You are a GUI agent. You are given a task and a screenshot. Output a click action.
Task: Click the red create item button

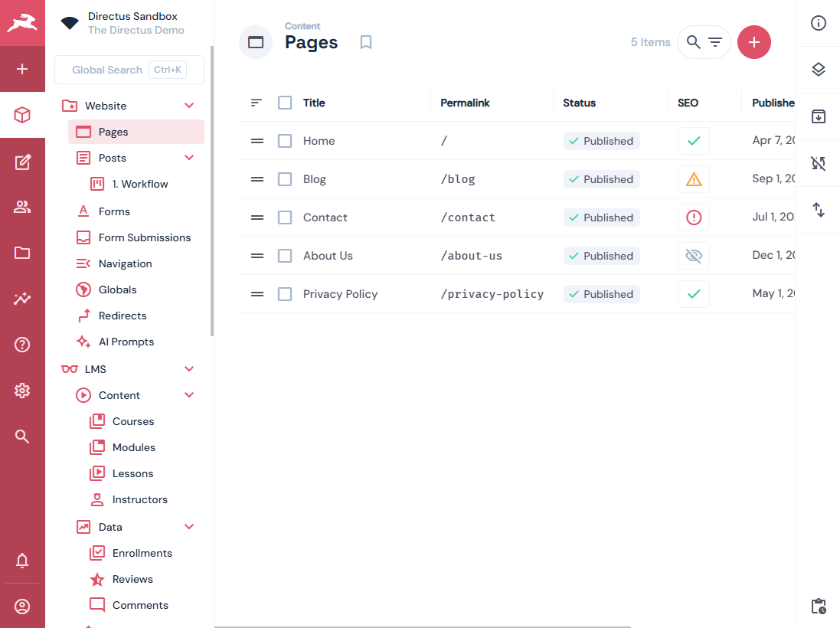tap(753, 42)
